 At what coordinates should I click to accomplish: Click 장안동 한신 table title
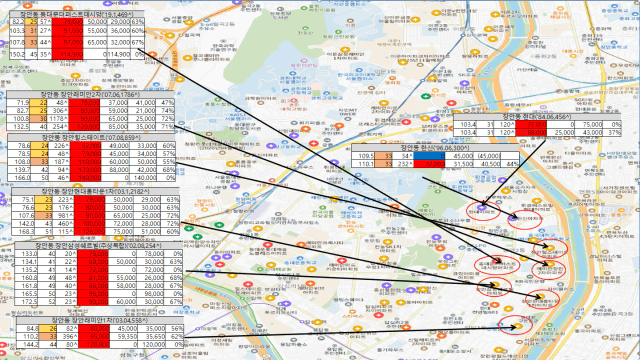click(435, 148)
